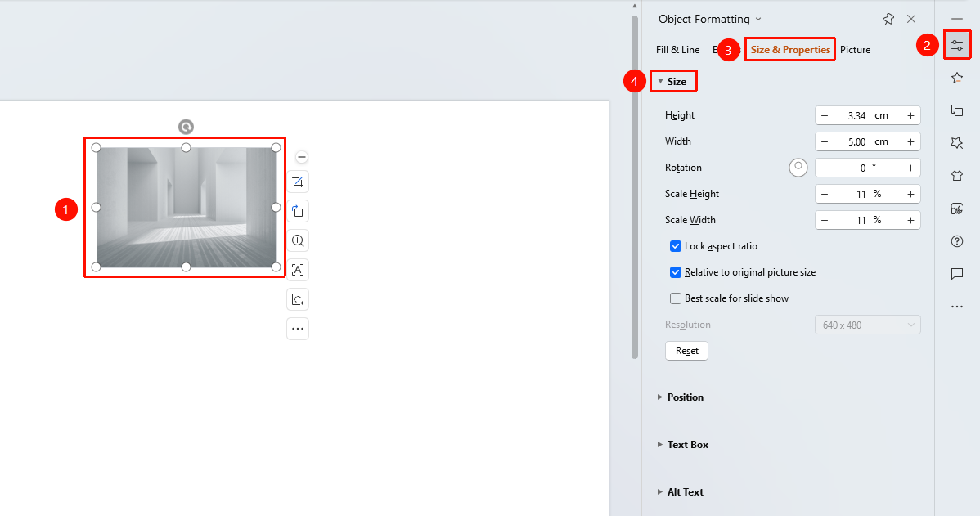Open the Resolution 640 x 480 dropdown
The image size is (980, 516).
coord(867,325)
